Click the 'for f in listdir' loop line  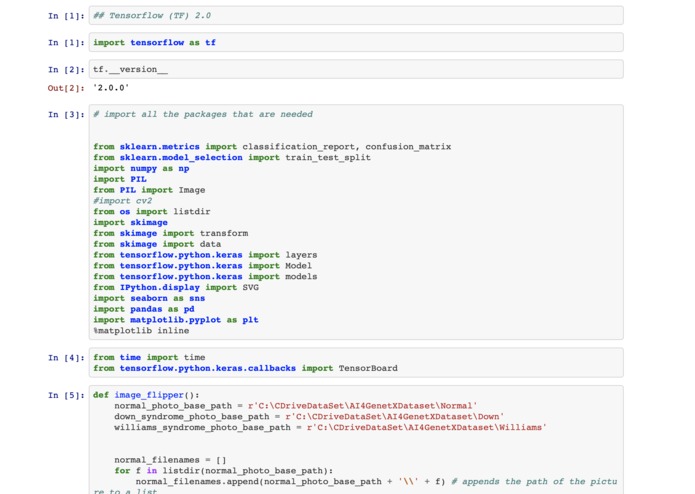(223, 471)
